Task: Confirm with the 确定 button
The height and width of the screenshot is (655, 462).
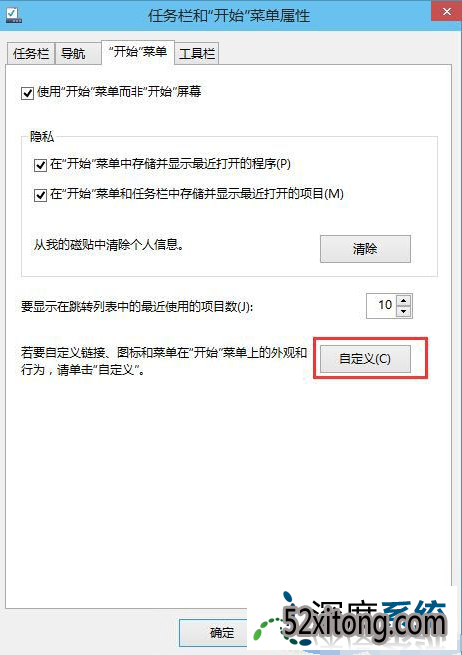Action: pos(221,632)
